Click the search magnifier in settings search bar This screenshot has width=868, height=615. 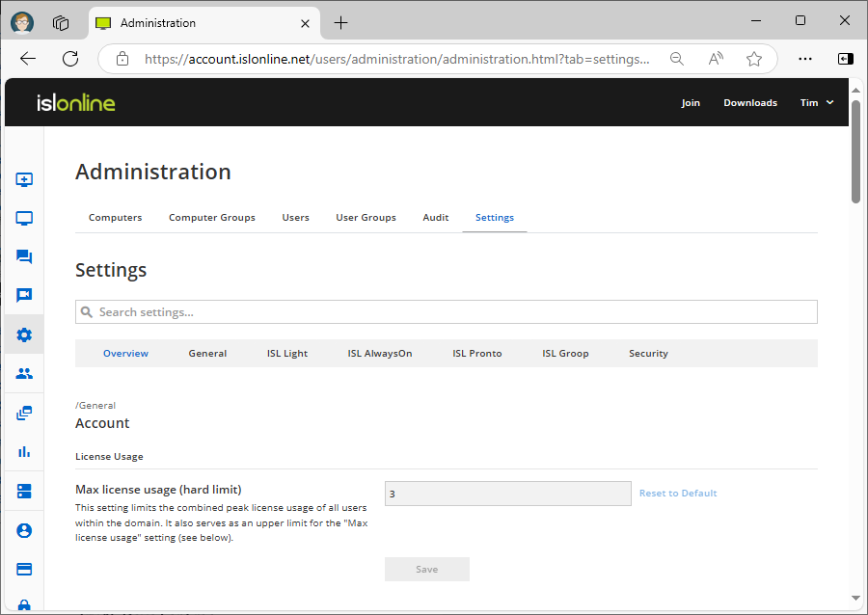click(88, 311)
